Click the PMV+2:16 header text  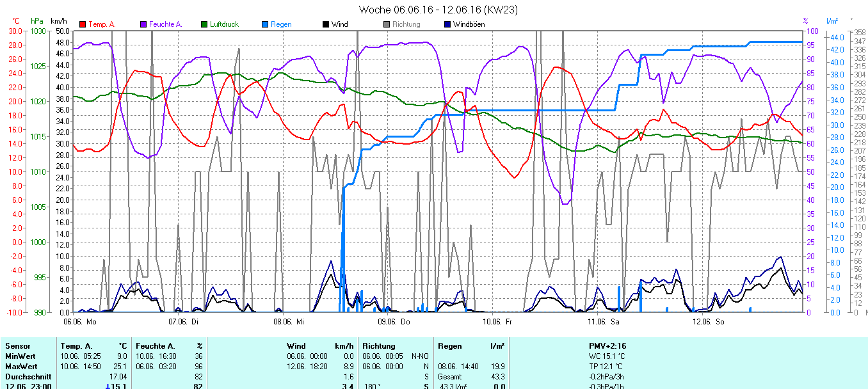[607, 345]
